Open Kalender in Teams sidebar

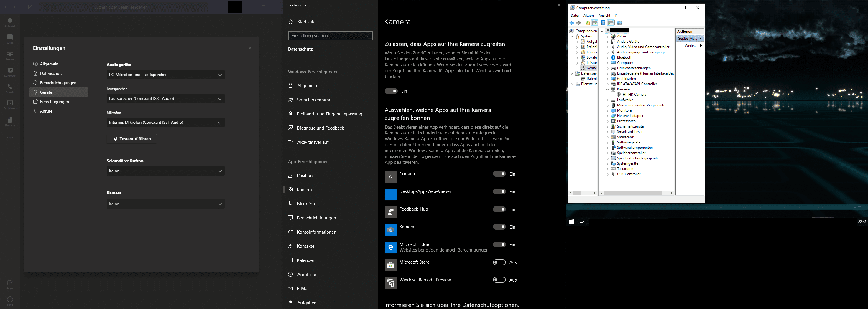click(10, 72)
